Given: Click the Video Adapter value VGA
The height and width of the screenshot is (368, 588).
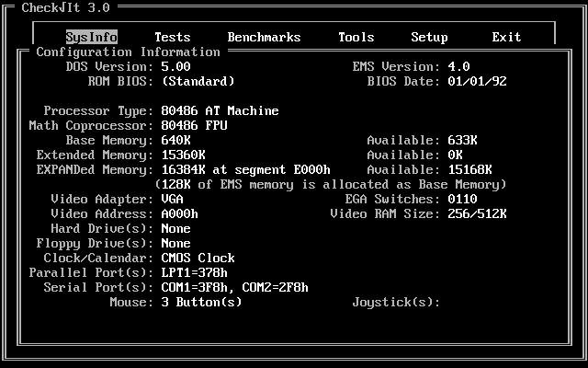Looking at the screenshot, I should [173, 199].
